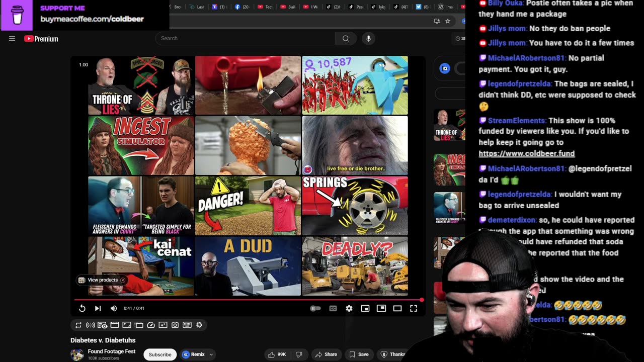Open the kai cenat video thumbnail
Viewport: 644px width, 362px height.
[x=141, y=266]
